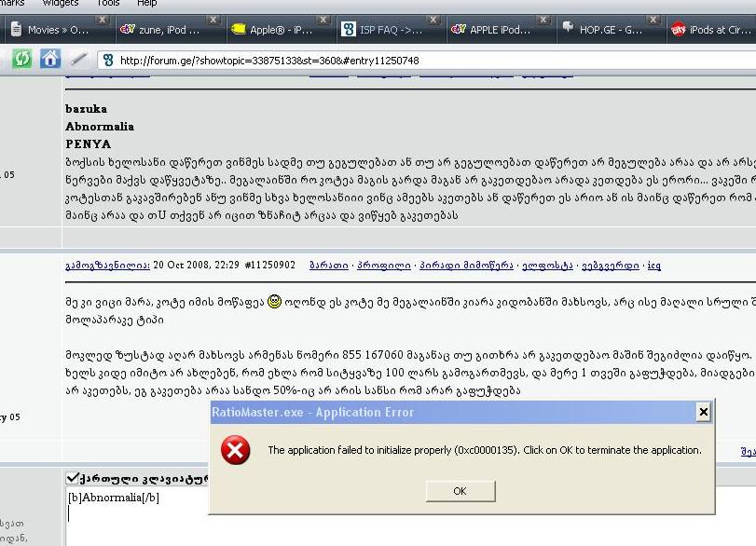Click the smiley emoticon in the post

[274, 301]
